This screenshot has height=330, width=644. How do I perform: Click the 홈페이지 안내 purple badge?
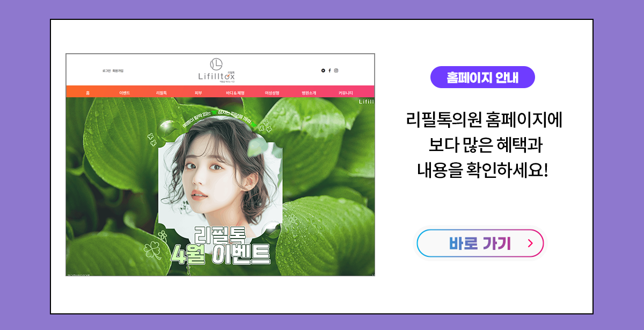[x=482, y=77]
